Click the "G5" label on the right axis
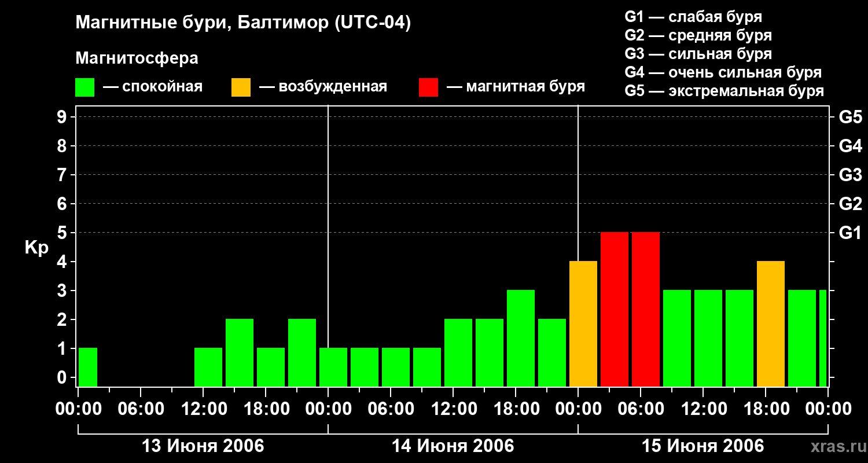Screen dimensions: 868x463 pos(850,117)
